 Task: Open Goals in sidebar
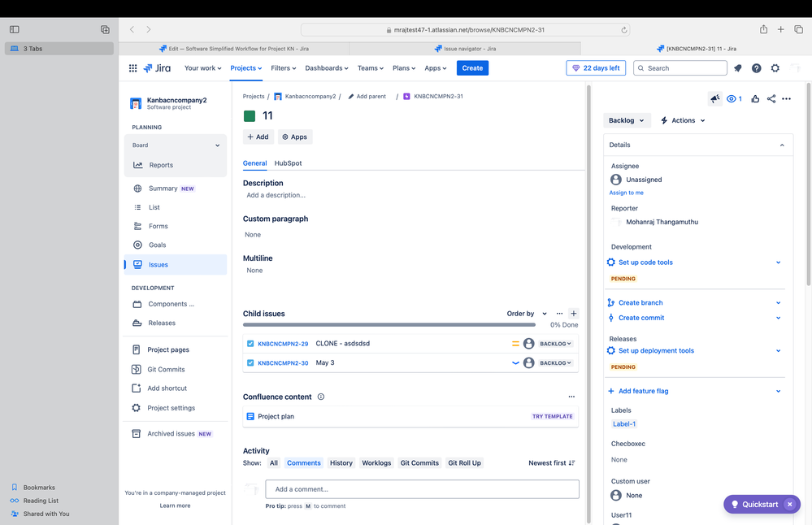click(157, 245)
